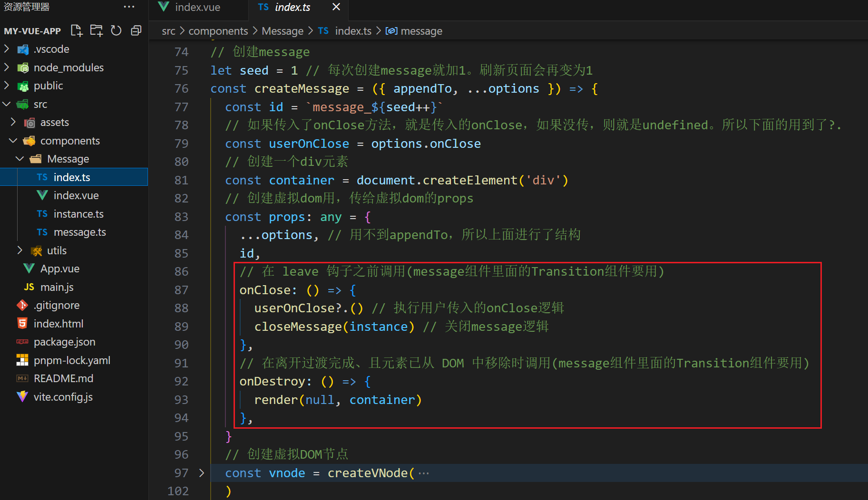
Task: Click the New File icon in explorer header
Action: point(77,31)
